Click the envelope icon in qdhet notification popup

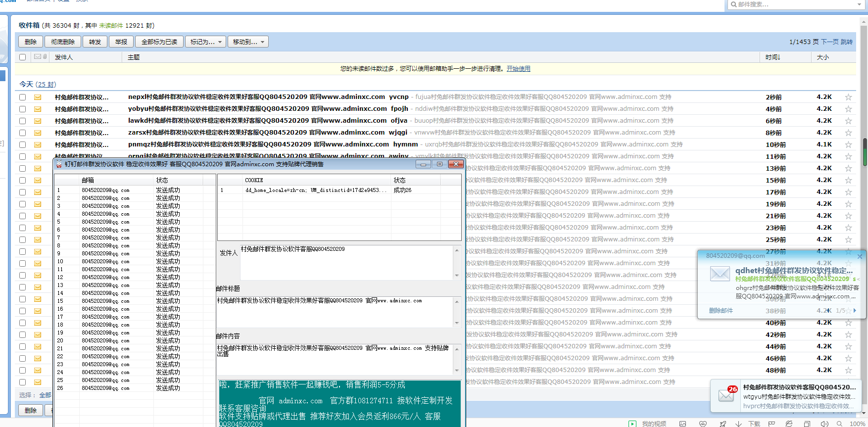pyautogui.click(x=720, y=273)
